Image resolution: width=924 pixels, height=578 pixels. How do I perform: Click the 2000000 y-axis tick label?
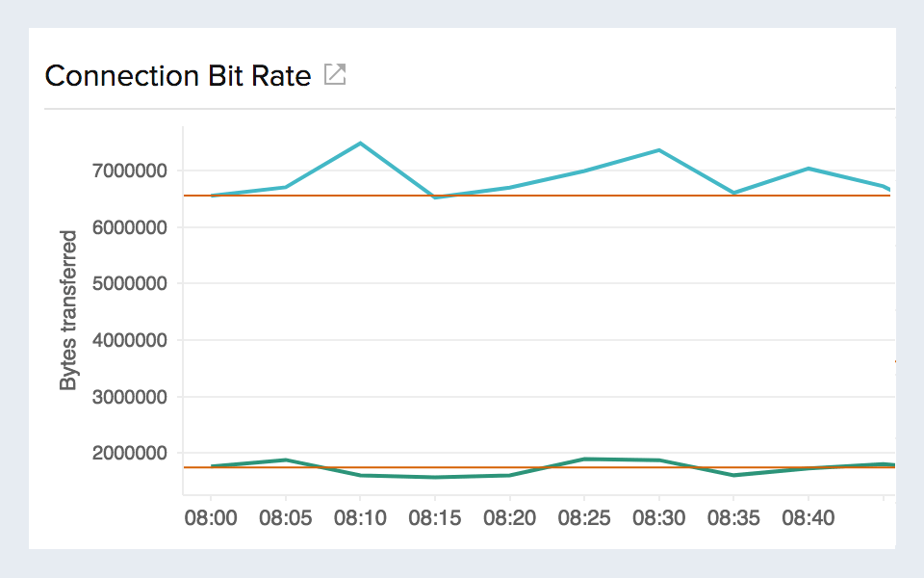click(128, 451)
